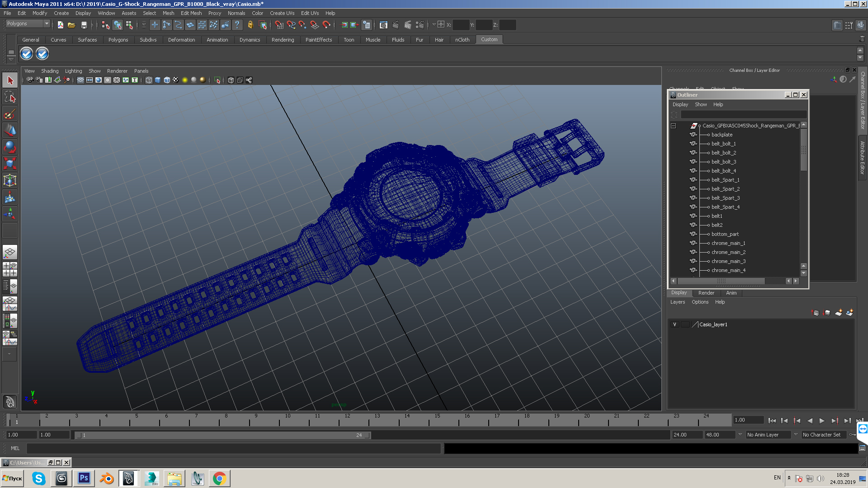868x488 pixels.
Task: Enable use all lights yellow sphere
Action: tap(185, 80)
